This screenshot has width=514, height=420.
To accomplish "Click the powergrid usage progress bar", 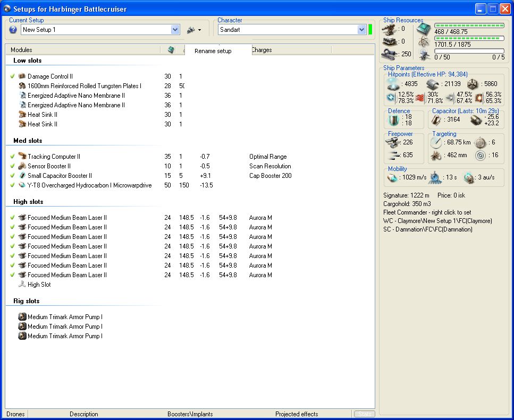I will tap(469, 38).
